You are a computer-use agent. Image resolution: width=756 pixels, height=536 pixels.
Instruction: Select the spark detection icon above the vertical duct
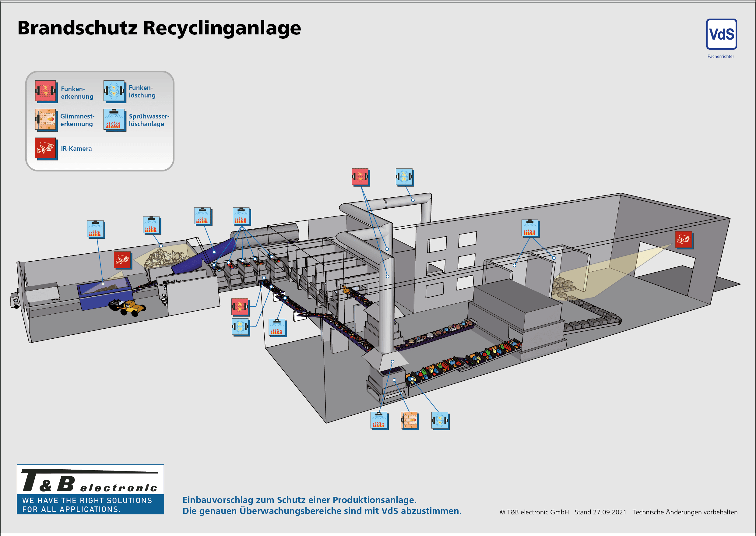pos(361,178)
